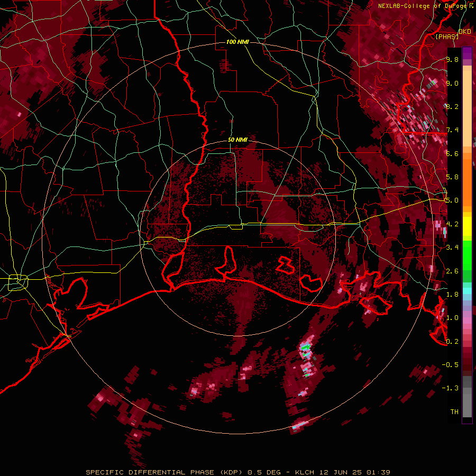Click the 1.0 legend value
Viewport: 476px width, 476px height.
[x=452, y=318]
